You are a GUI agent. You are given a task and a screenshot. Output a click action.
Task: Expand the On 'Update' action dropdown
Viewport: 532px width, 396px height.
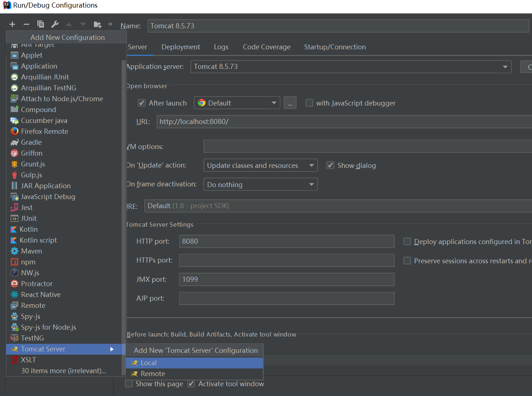click(260, 165)
